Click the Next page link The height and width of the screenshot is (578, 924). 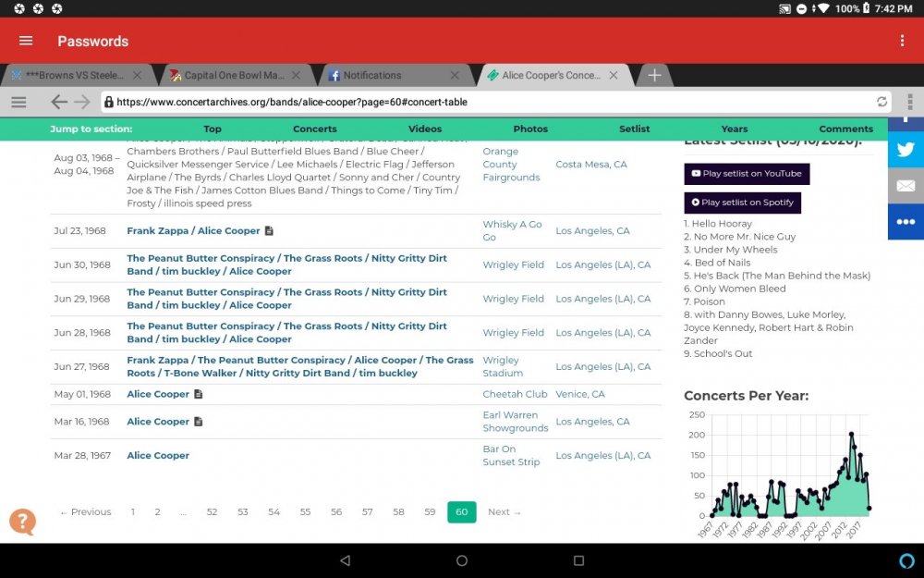pos(505,512)
